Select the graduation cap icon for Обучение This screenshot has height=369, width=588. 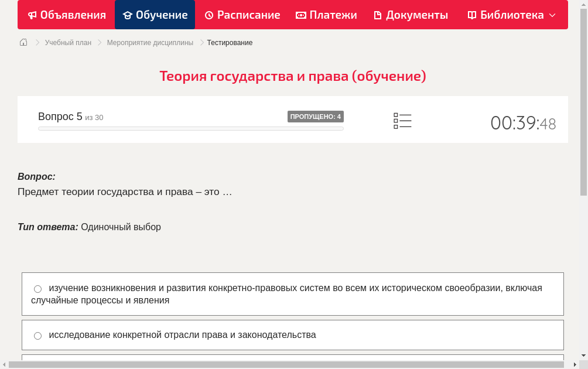pos(128,15)
